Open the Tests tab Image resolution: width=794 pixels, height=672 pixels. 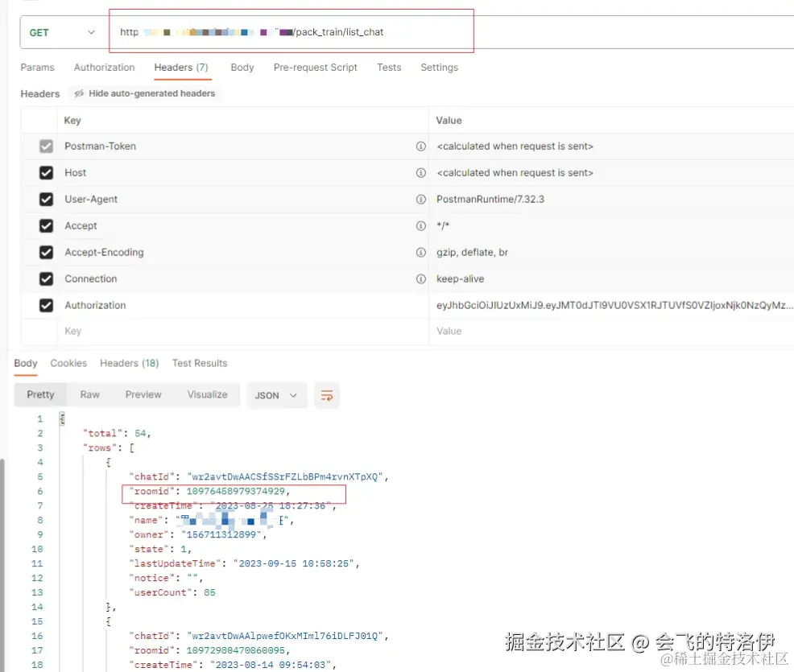coord(389,68)
